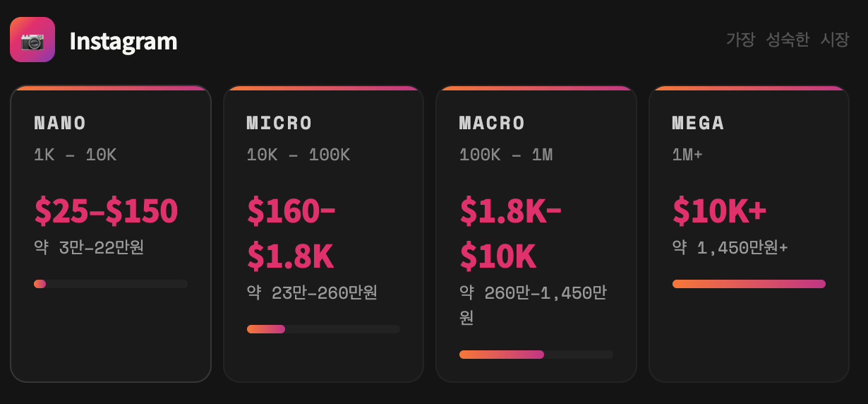Click the 1K – 10K follower range
The image size is (868, 404).
click(76, 155)
